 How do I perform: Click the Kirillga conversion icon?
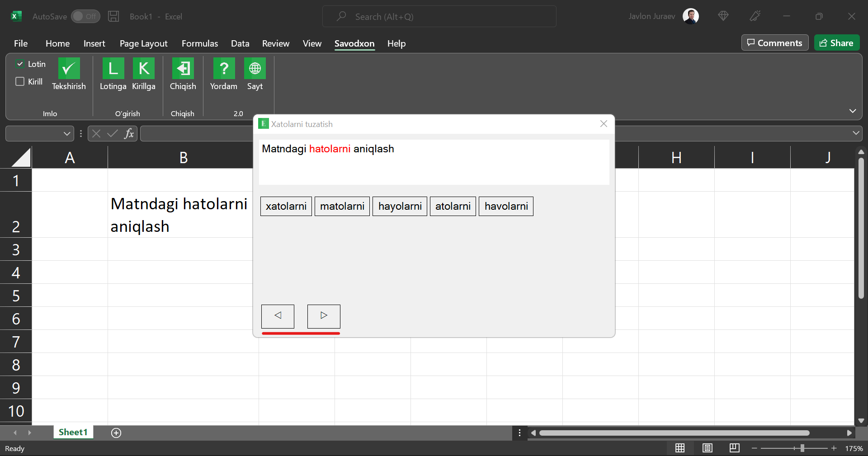pos(144,69)
